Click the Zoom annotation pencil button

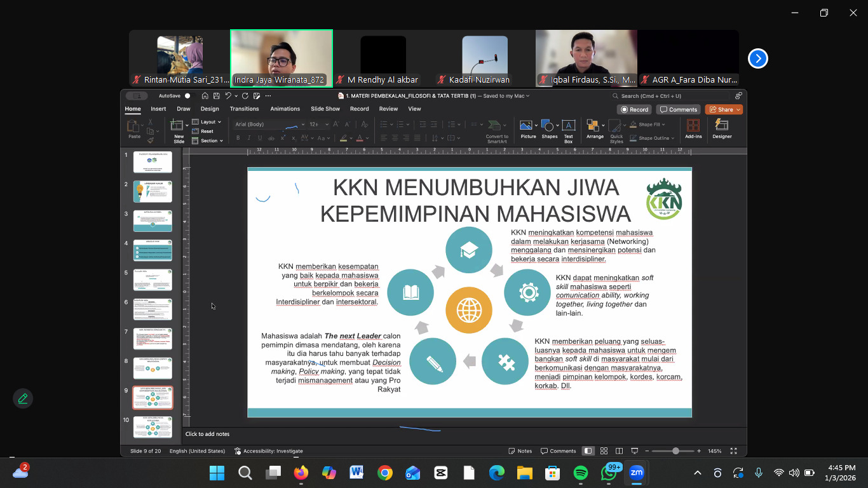click(x=23, y=398)
